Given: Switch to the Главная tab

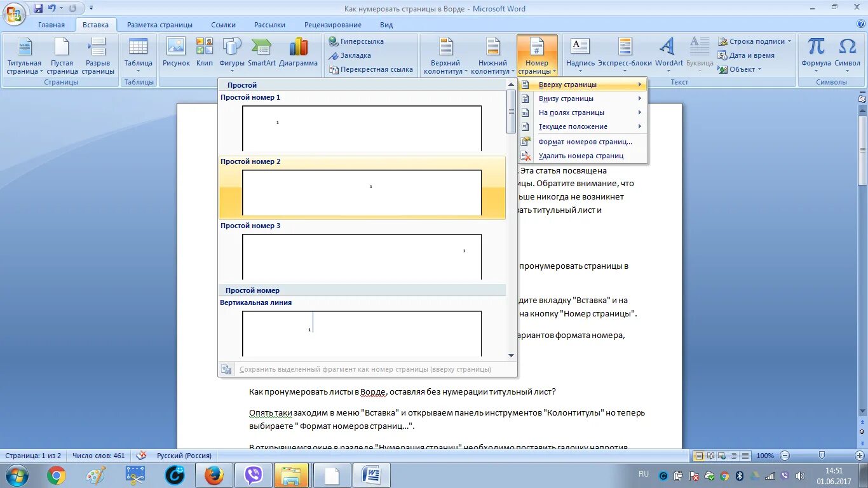Looking at the screenshot, I should pos(51,25).
